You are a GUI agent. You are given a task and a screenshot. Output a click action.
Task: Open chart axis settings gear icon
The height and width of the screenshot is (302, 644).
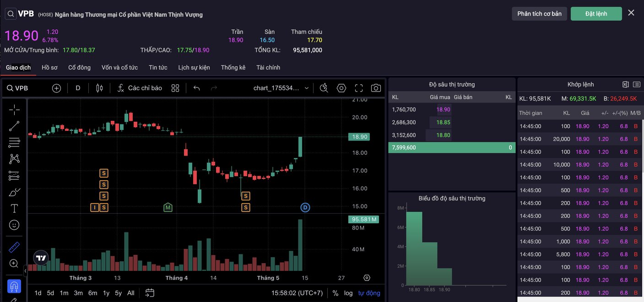[x=367, y=278]
